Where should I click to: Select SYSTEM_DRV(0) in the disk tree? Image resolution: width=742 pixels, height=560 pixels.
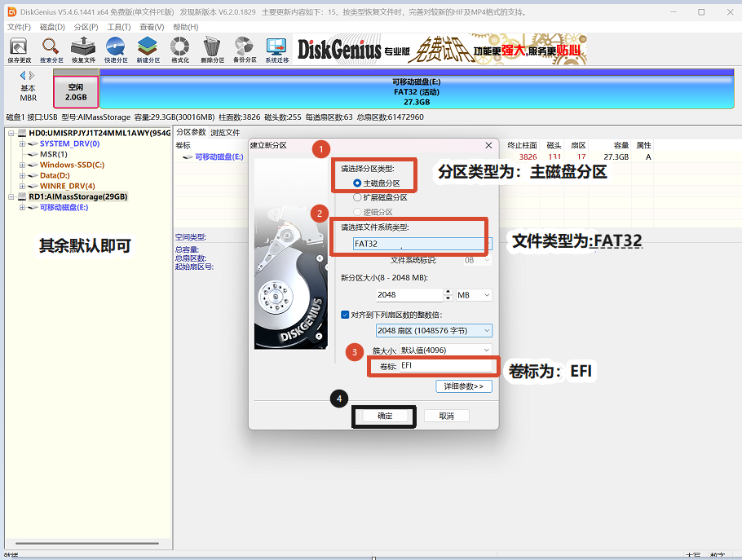point(69,143)
